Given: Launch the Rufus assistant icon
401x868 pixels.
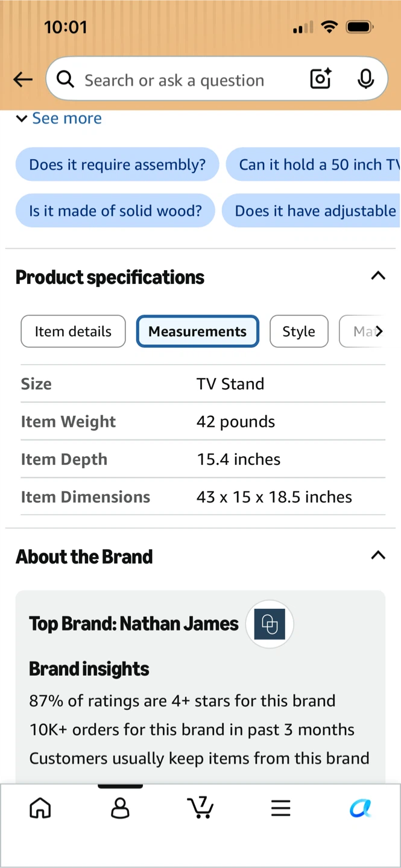Looking at the screenshot, I should point(360,808).
